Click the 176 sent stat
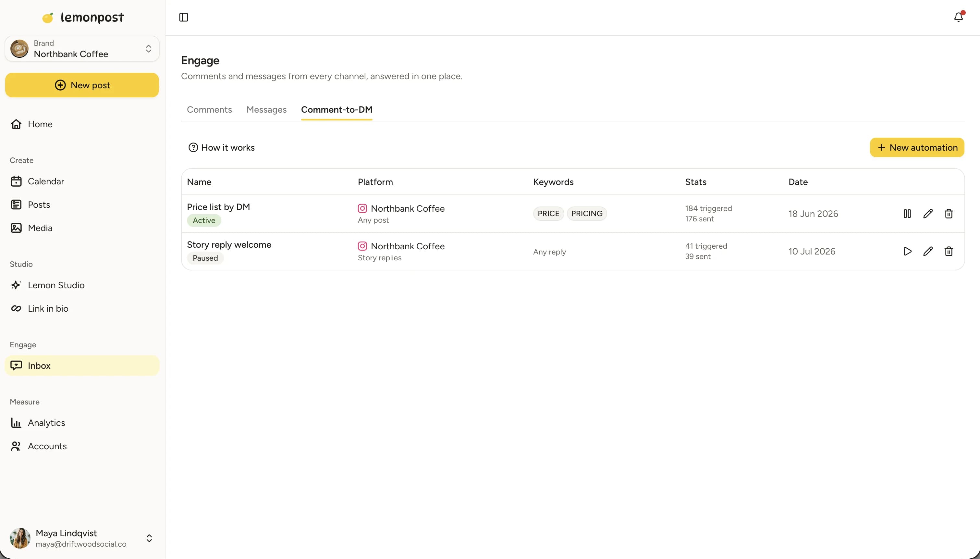 [x=700, y=219]
